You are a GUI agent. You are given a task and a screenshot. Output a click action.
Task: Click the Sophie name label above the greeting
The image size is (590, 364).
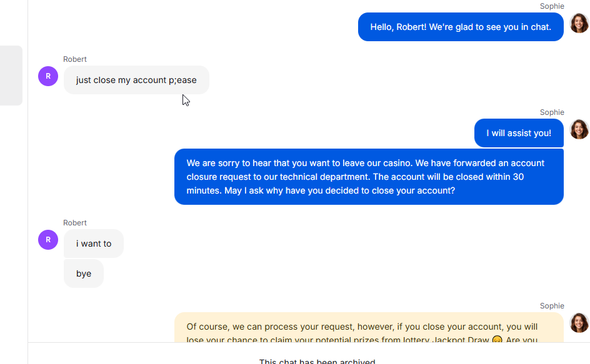coord(552,6)
